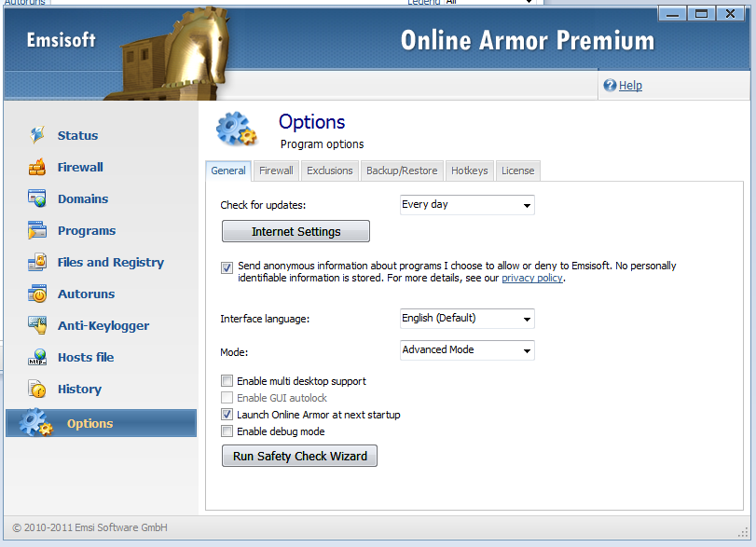Screen dimensions: 756x547
Task: Click the Check for updates label
Action: point(263,205)
